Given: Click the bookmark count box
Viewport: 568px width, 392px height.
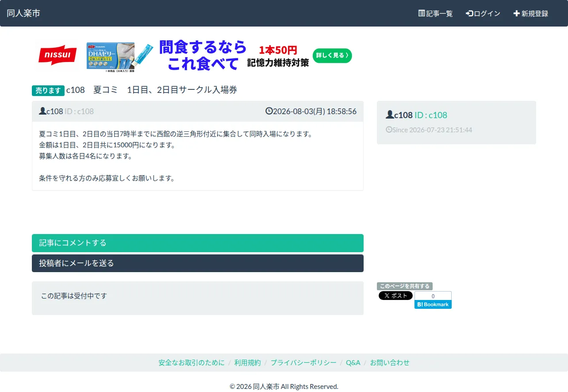Looking at the screenshot, I should pos(433,296).
